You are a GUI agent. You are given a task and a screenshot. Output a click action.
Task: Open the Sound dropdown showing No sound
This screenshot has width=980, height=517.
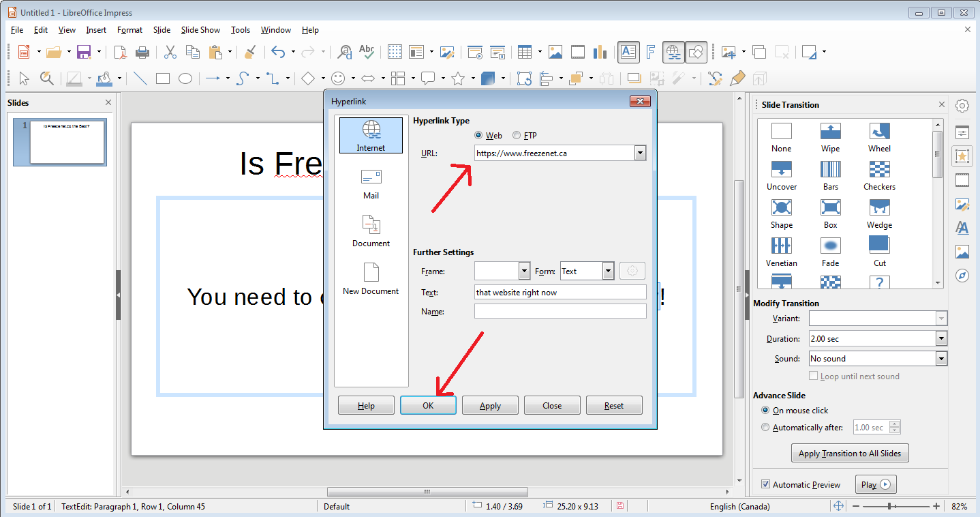941,359
